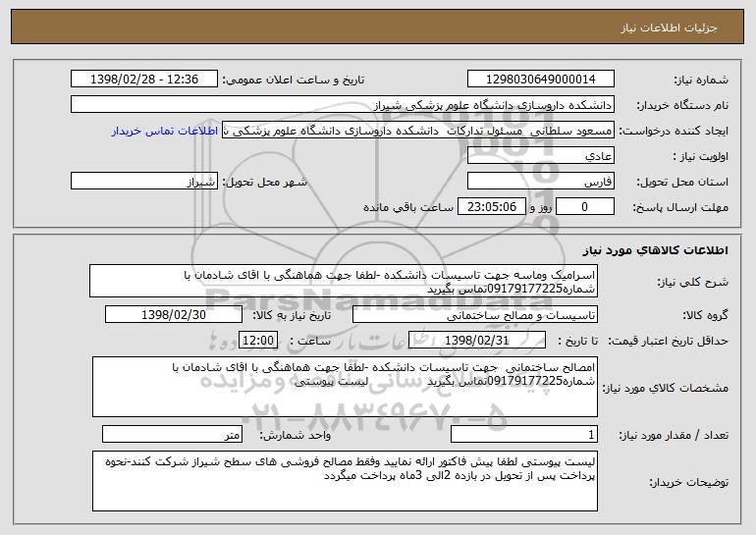Select the goods group field تاسیسات و مصالح ساختمانی
The height and width of the screenshot is (535, 756).
coord(475,315)
